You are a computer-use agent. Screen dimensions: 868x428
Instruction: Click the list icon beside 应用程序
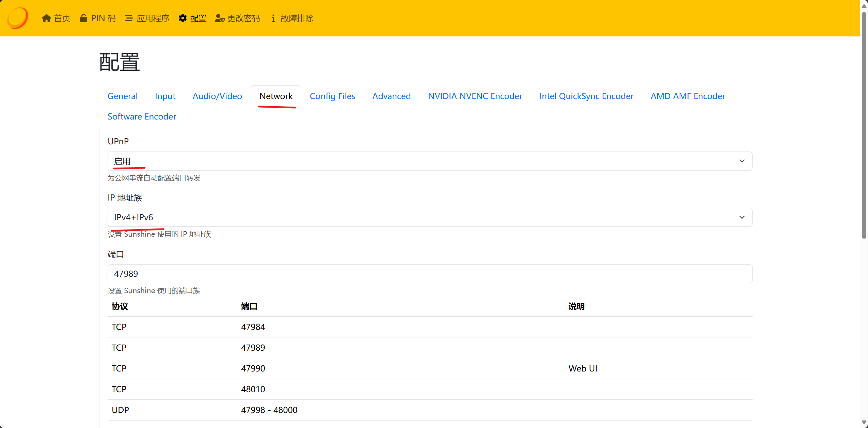click(x=129, y=18)
